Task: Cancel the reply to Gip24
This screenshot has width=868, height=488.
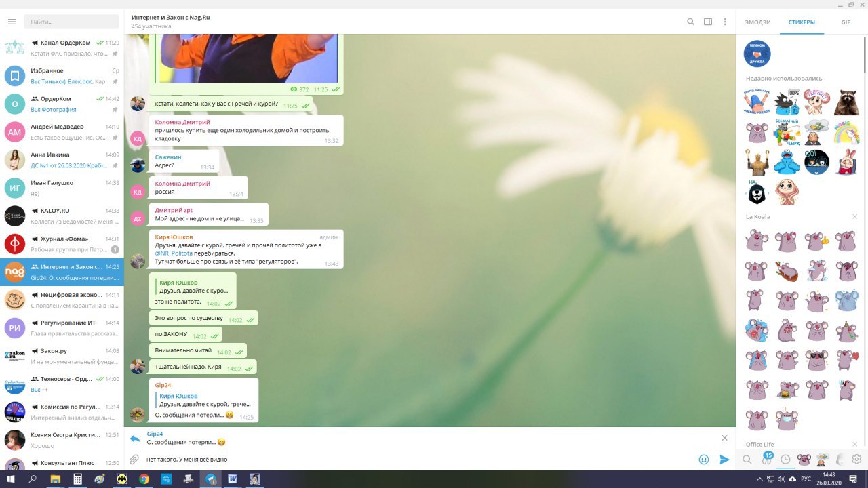Action: 724,438
